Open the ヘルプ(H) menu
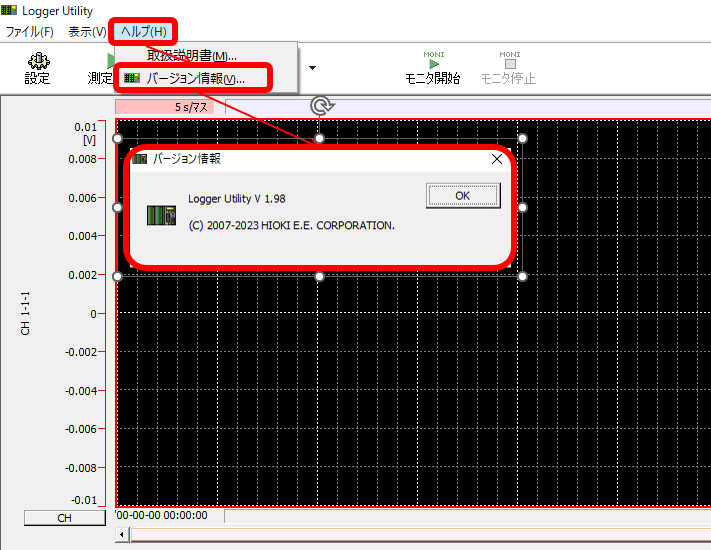Image resolution: width=711 pixels, height=550 pixels. pos(143,32)
